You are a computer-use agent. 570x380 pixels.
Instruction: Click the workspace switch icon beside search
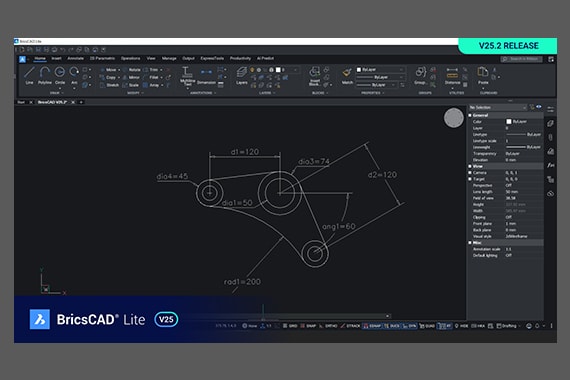551,59
